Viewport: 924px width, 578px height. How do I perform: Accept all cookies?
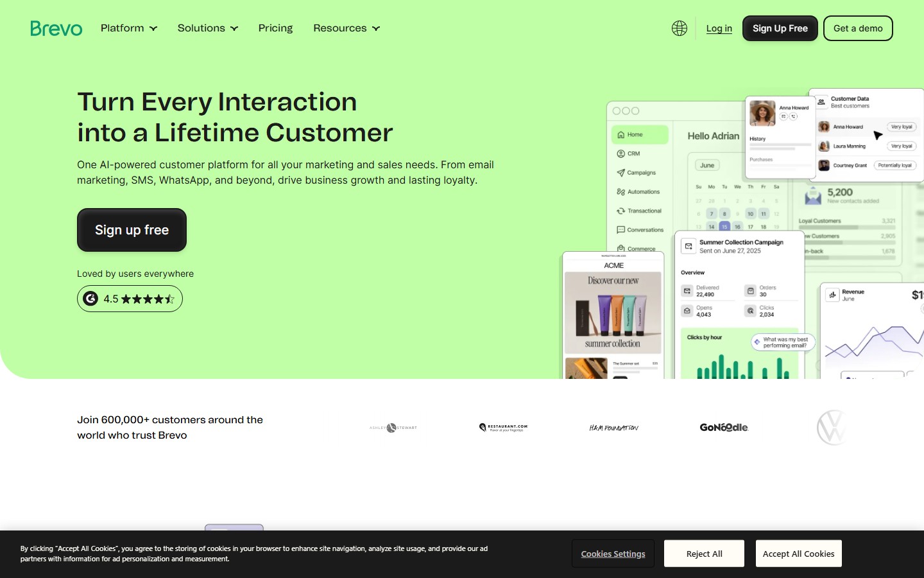coord(799,554)
